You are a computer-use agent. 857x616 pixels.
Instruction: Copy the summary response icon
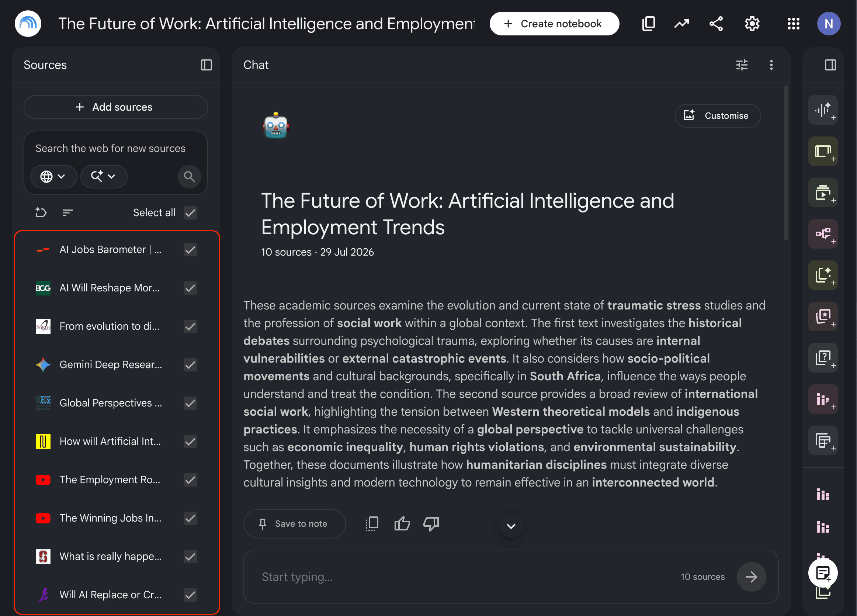coord(372,524)
